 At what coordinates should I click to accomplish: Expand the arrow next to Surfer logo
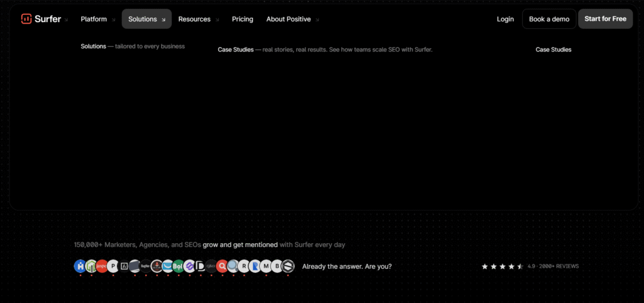coord(66,20)
